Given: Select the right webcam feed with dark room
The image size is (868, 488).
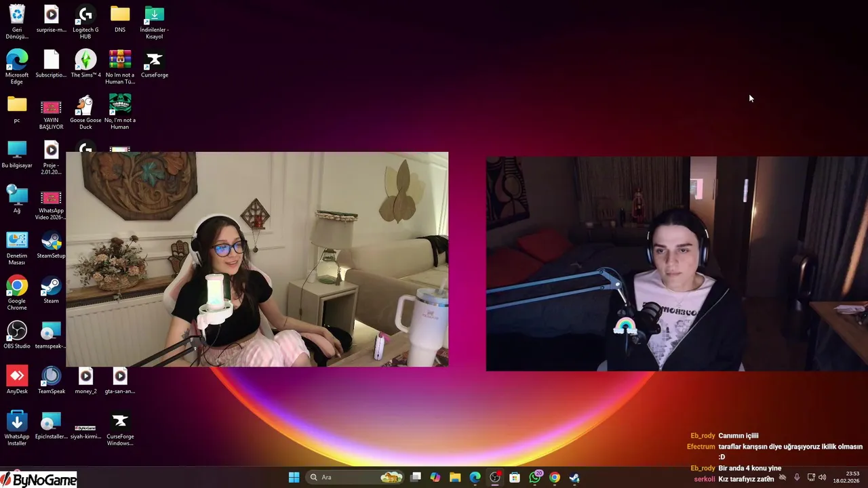Looking at the screenshot, I should [677, 264].
